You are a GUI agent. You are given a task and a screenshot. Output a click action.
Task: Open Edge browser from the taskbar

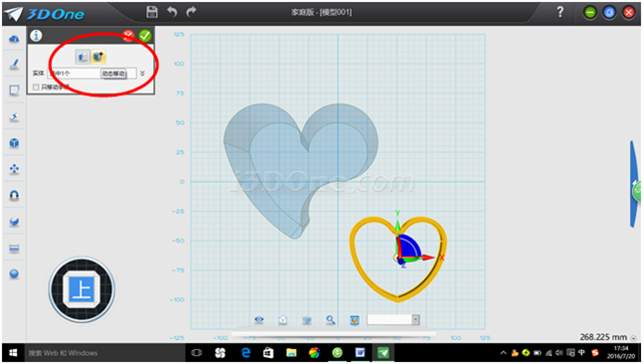[x=245, y=352]
